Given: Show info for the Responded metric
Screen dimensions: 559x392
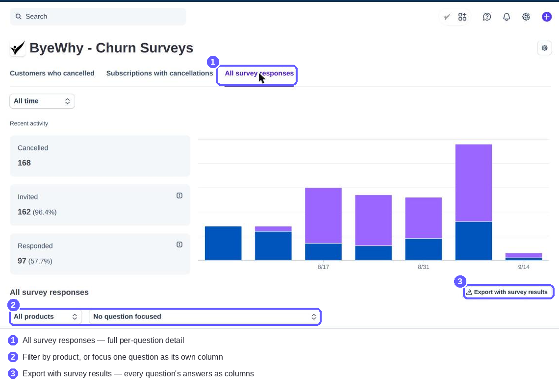Looking at the screenshot, I should pos(179,245).
